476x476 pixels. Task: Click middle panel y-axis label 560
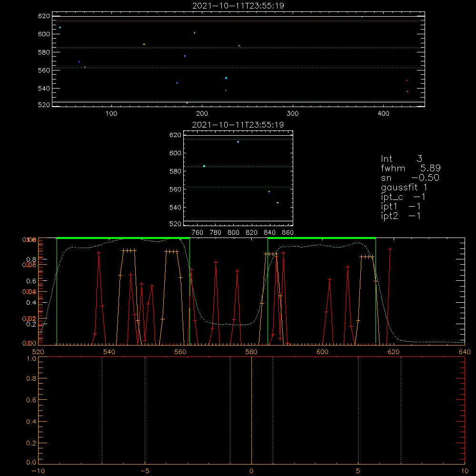click(175, 189)
